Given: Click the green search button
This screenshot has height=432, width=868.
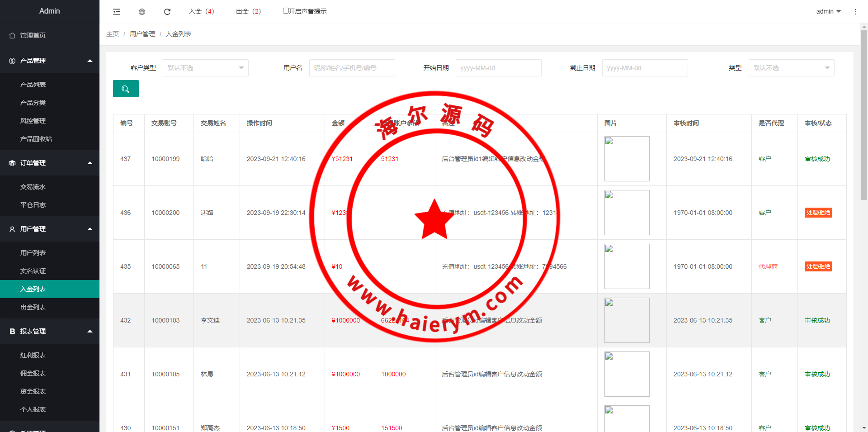Looking at the screenshot, I should tap(126, 89).
